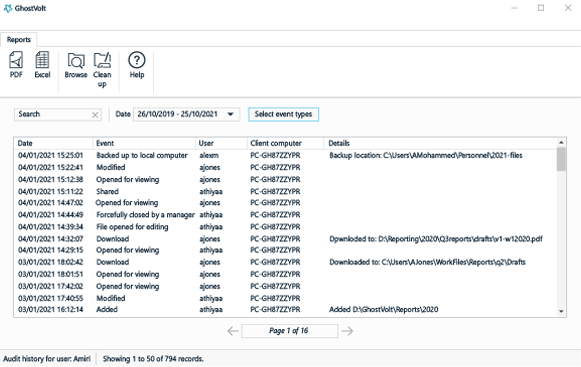The width and height of the screenshot is (581, 367).
Task: Go to the previous page arrow
Action: pyautogui.click(x=233, y=331)
